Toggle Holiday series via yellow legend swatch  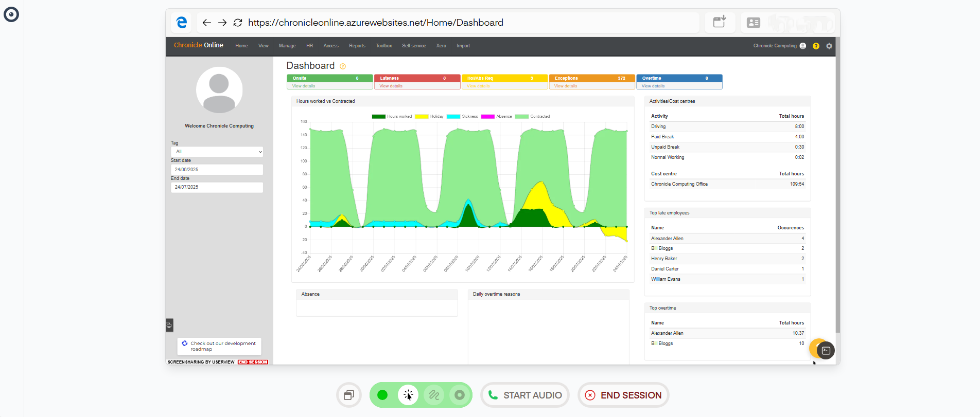[x=422, y=117]
